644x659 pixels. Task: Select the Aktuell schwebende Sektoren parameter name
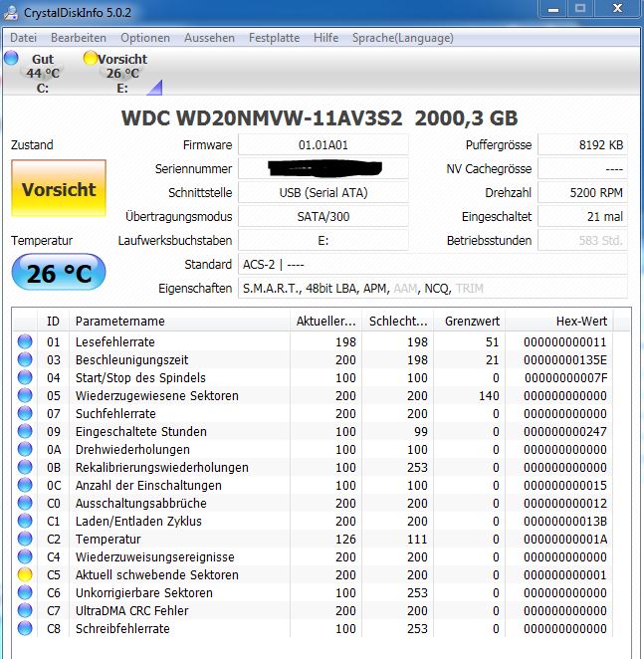point(157,575)
